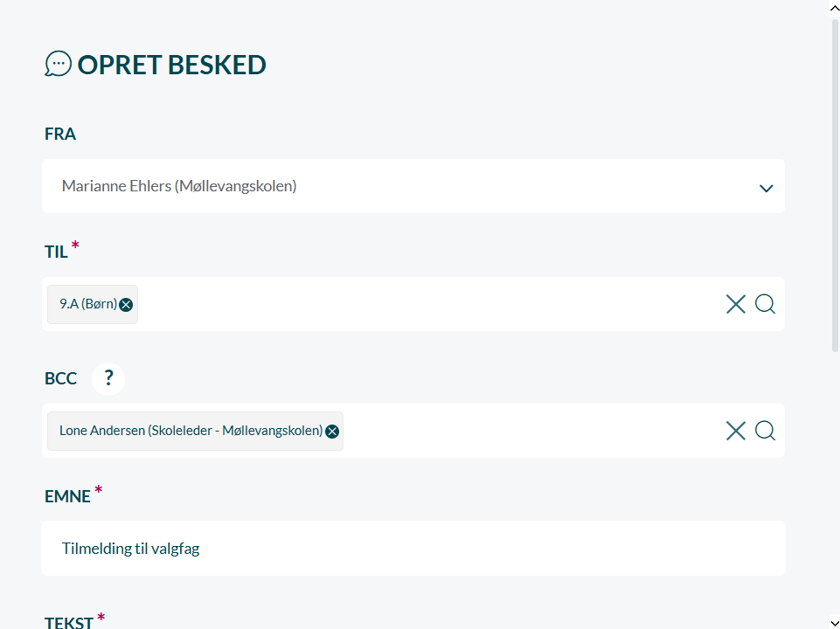Remove the 9.A (Børn) recipient chip
840x629 pixels.
point(126,305)
